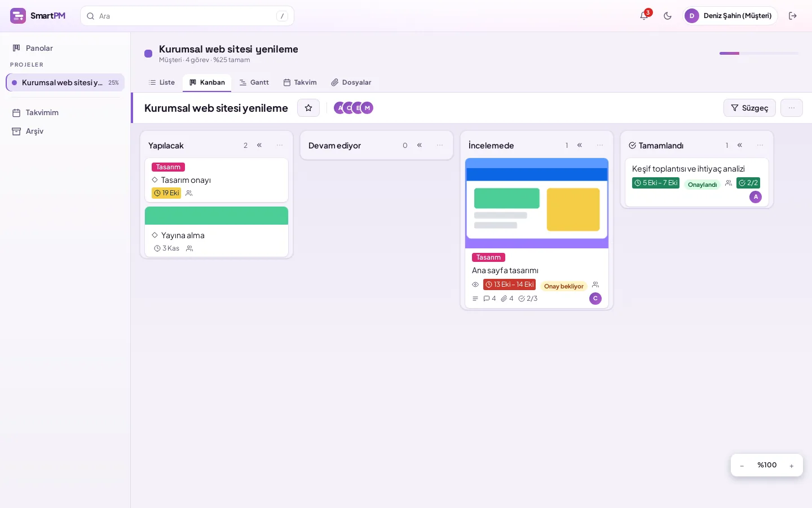Image resolution: width=812 pixels, height=508 pixels.
Task: Open the board more-options menu button
Action: click(x=792, y=108)
